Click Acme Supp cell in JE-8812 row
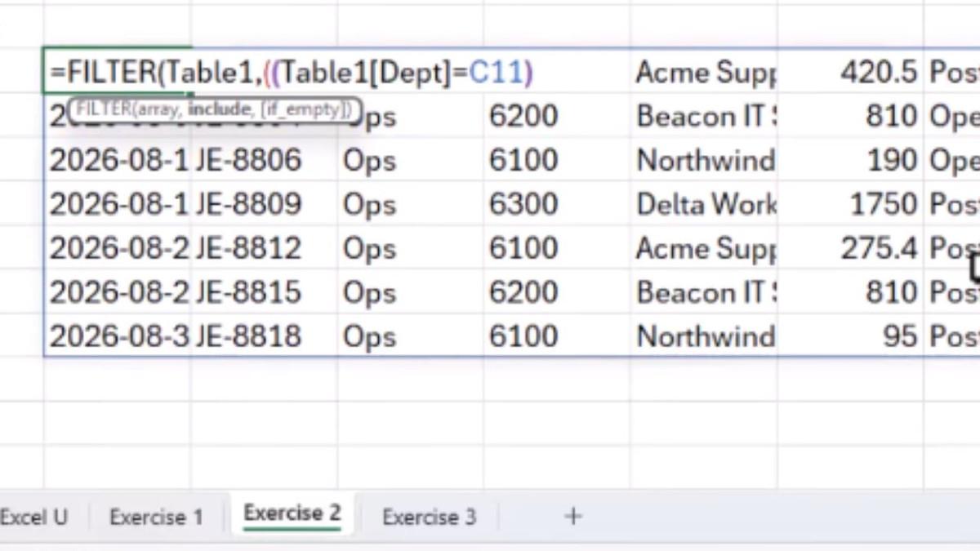980x551 pixels. click(x=704, y=248)
